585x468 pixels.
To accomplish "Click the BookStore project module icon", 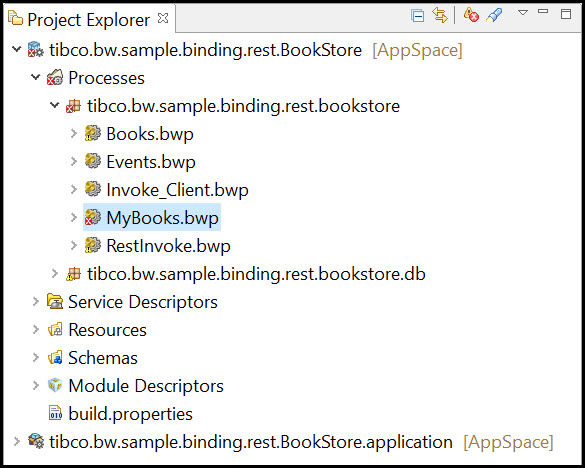I will [x=36, y=50].
